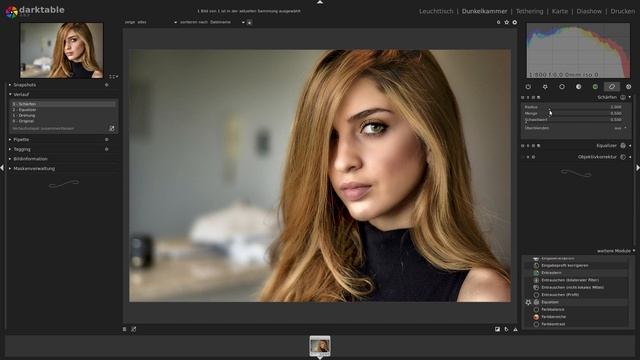Switch to the Leuchttisch view
The width and height of the screenshot is (640, 360).
[436, 11]
